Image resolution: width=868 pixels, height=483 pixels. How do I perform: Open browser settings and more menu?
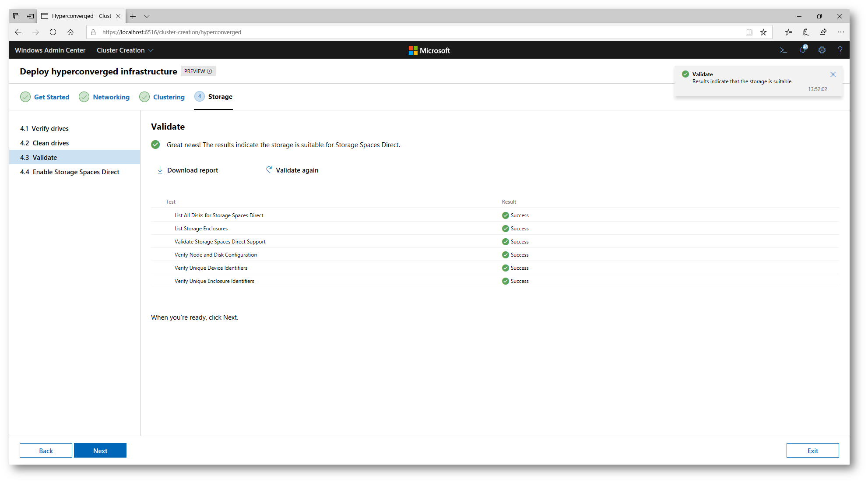[x=841, y=32]
